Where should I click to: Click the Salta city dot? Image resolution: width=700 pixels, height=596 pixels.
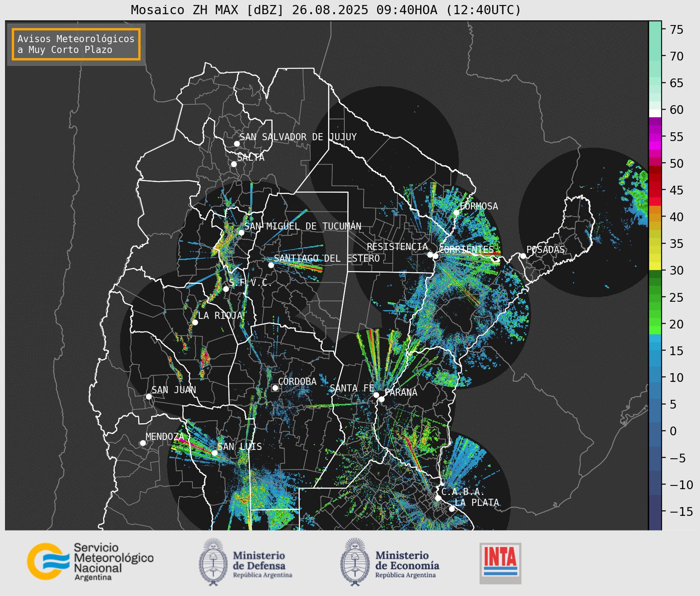234,164
